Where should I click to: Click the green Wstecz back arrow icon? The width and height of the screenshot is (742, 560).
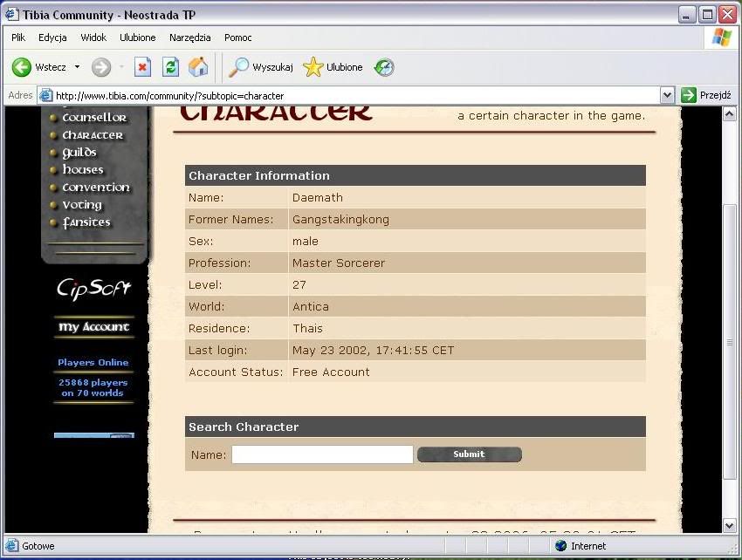[21, 67]
